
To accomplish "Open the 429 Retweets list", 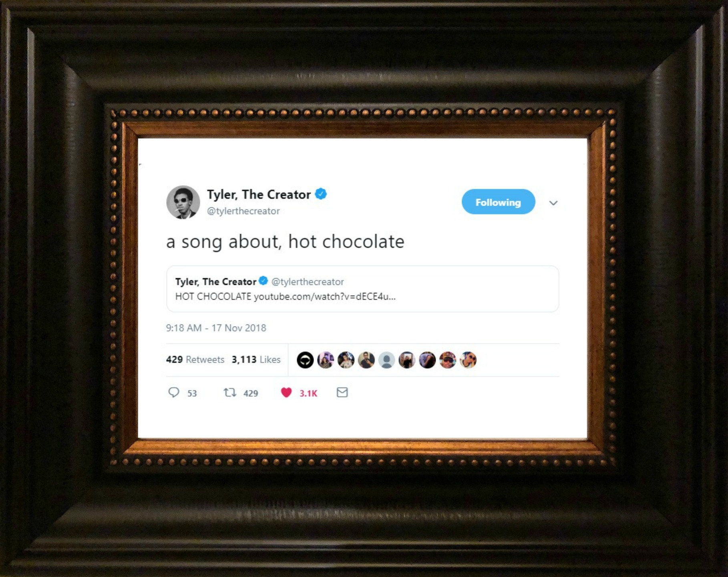I will click(x=195, y=359).
